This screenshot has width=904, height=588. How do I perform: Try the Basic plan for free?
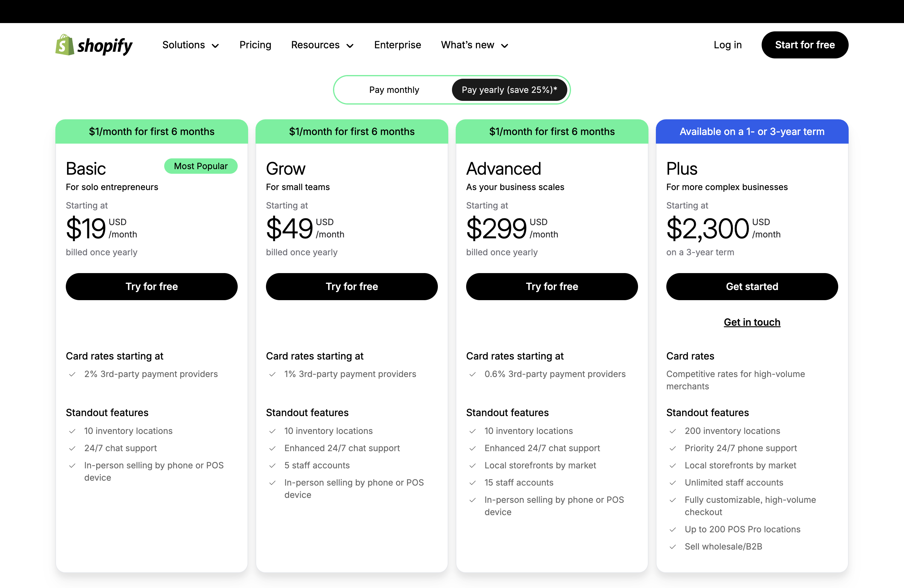click(152, 286)
